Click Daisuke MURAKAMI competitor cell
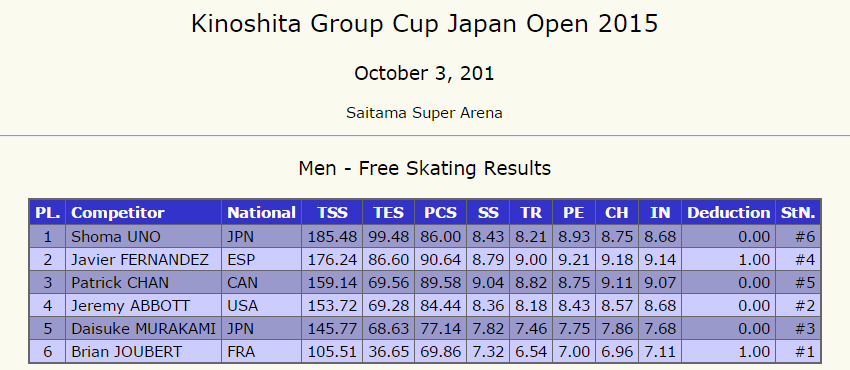The image size is (850, 370). pos(144,329)
